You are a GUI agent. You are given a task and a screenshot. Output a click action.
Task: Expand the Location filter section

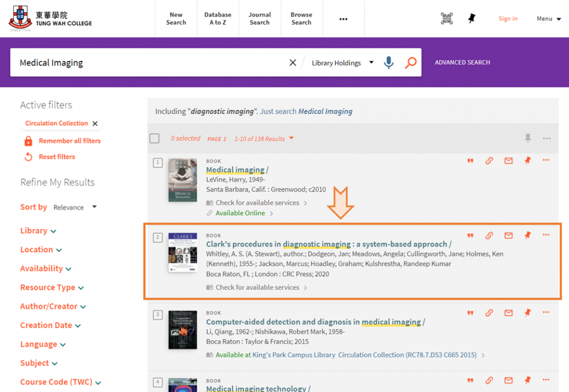(x=41, y=250)
